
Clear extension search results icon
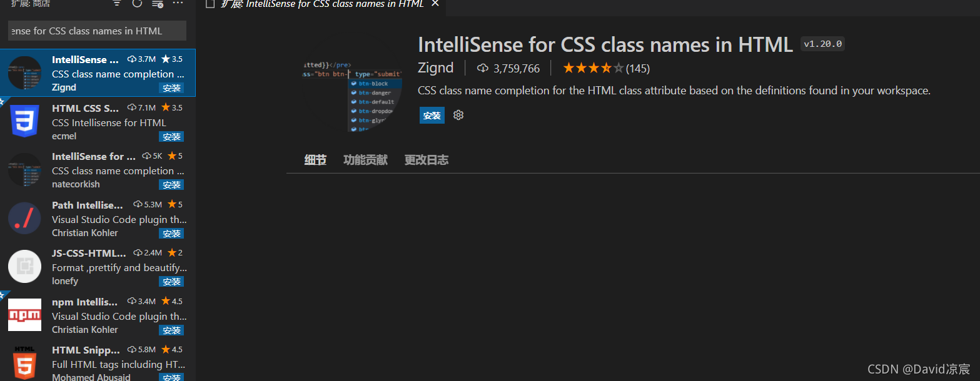158,4
